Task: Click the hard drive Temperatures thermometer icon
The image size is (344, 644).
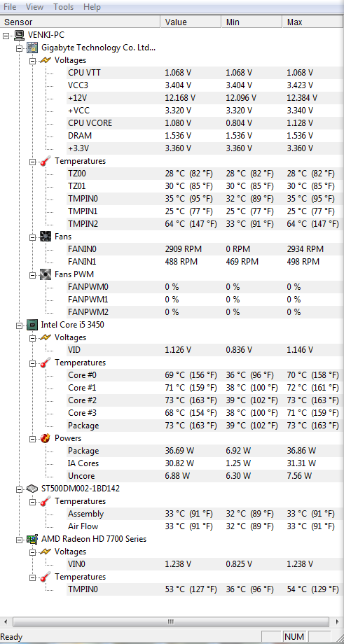Action: click(x=46, y=501)
